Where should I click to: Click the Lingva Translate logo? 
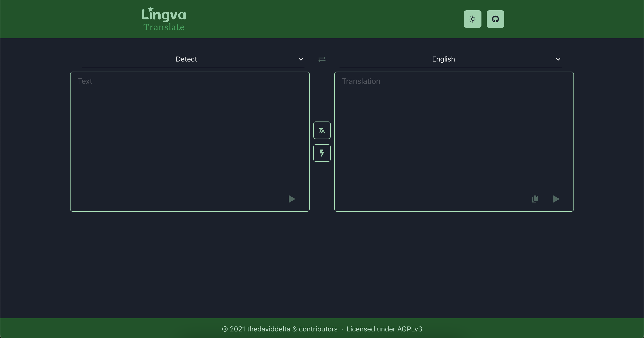[164, 19]
